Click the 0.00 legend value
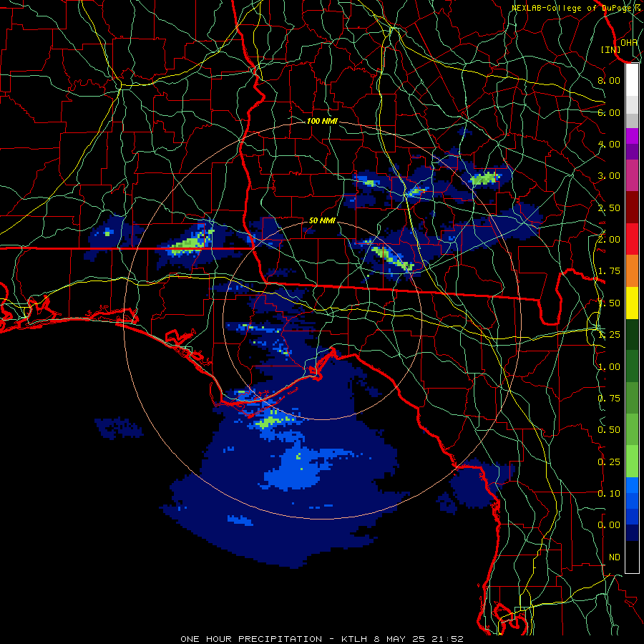The height and width of the screenshot is (644, 644). (x=609, y=525)
